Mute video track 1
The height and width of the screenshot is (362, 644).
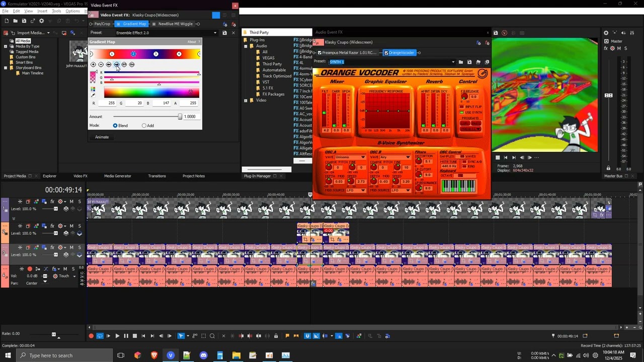coord(71,202)
